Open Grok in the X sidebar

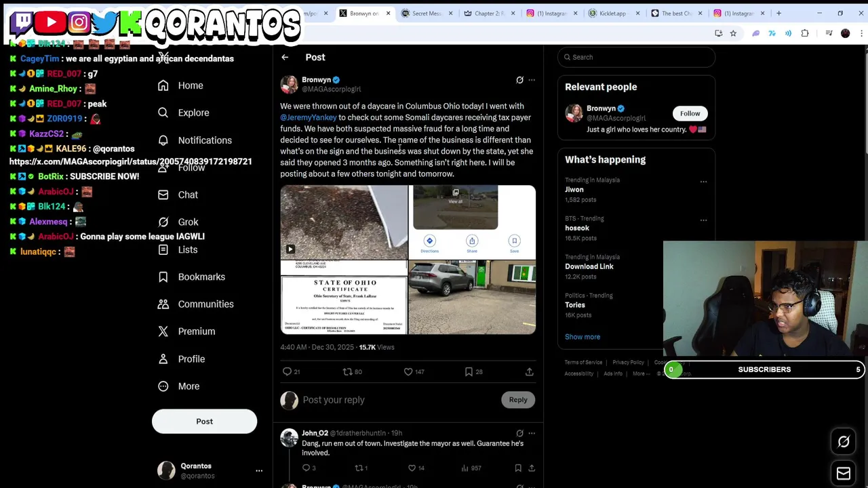pos(178,222)
